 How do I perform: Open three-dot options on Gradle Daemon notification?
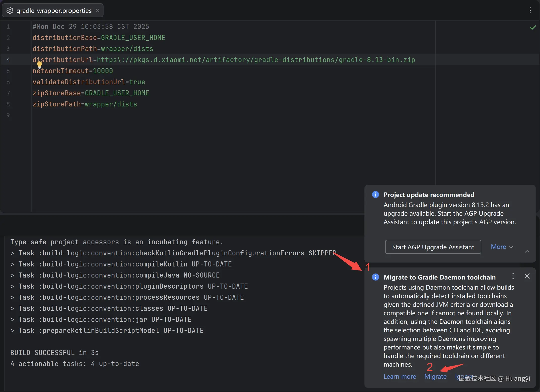(513, 276)
